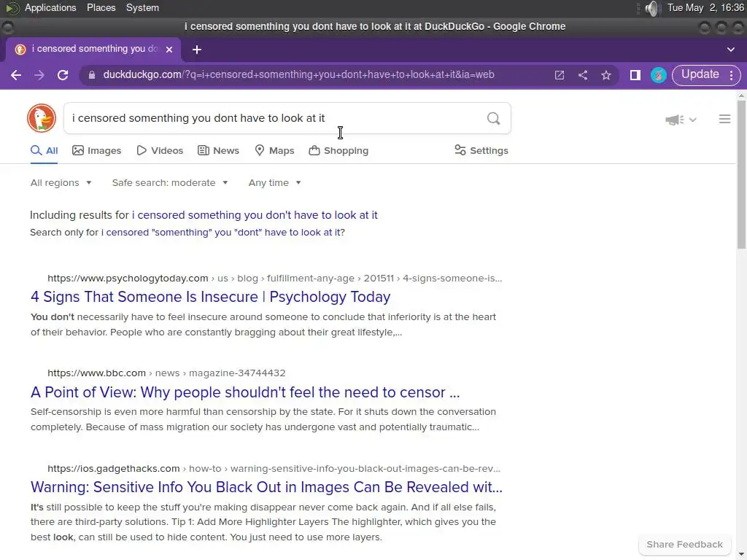This screenshot has width=747, height=560.
Task: Open the DuckDuckGo hamburger menu
Action: point(724,119)
